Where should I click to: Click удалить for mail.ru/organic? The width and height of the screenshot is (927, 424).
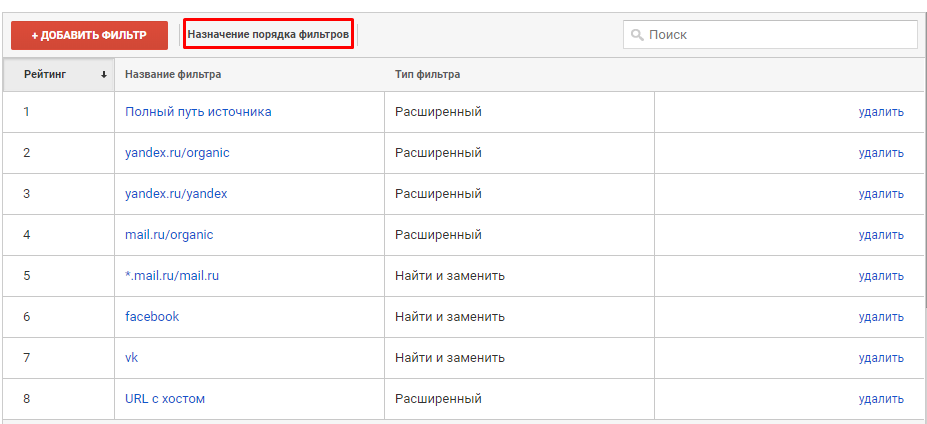pyautogui.click(x=881, y=235)
